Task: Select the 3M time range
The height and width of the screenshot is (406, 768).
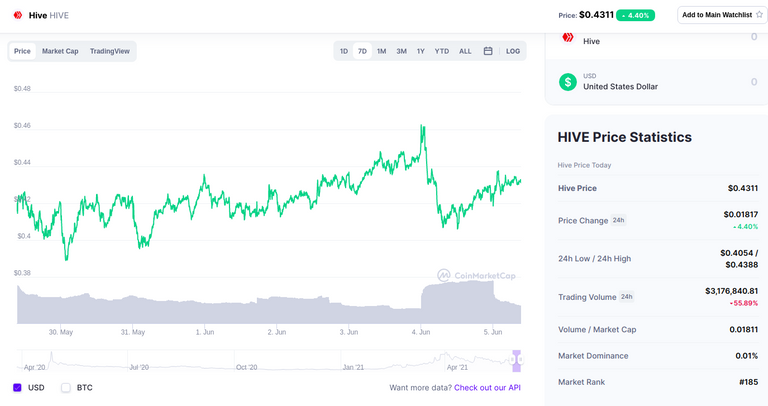Action: (402, 51)
